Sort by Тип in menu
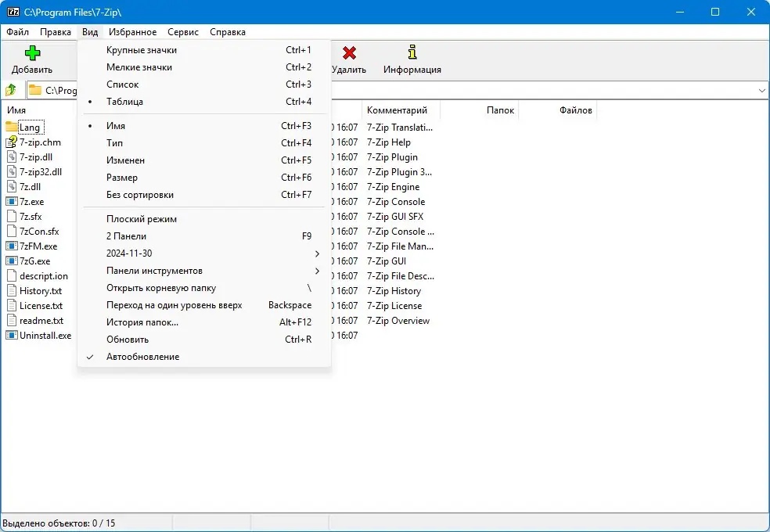This screenshot has height=532, width=770. (203, 143)
